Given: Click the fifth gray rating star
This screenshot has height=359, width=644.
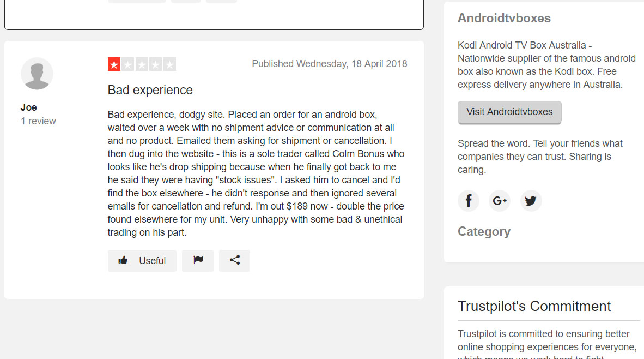Looking at the screenshot, I should 169,64.
